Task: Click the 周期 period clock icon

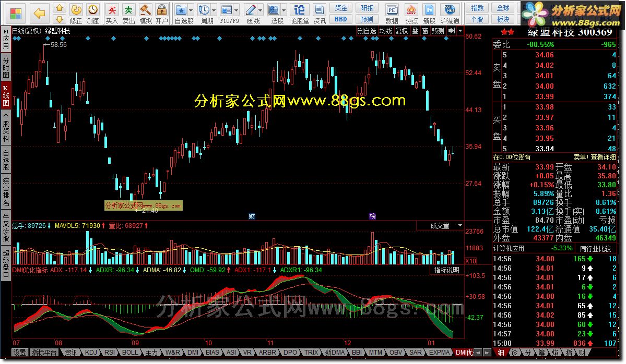Action: pos(204,14)
